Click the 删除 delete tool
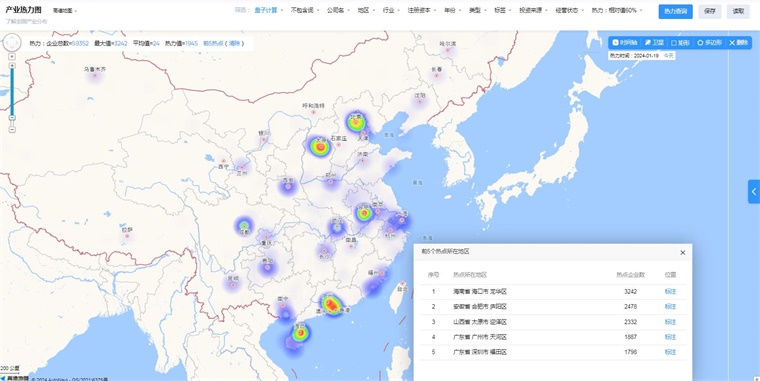 (x=739, y=43)
